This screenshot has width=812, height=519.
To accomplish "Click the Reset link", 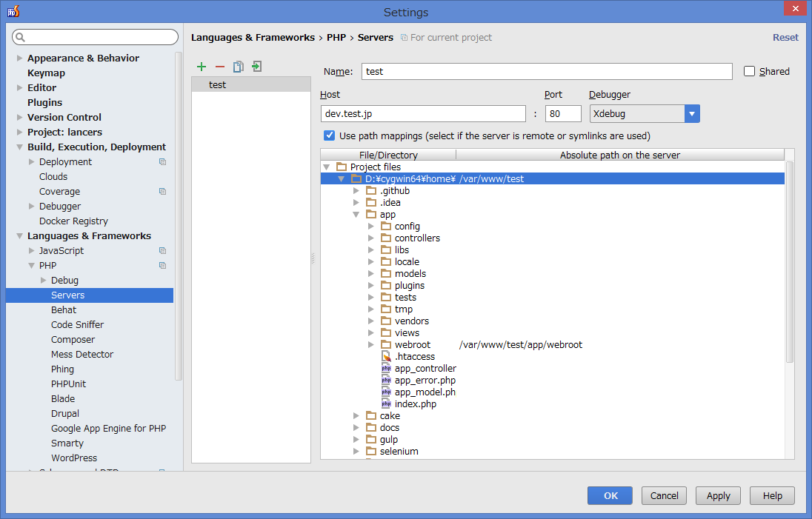I will click(785, 37).
